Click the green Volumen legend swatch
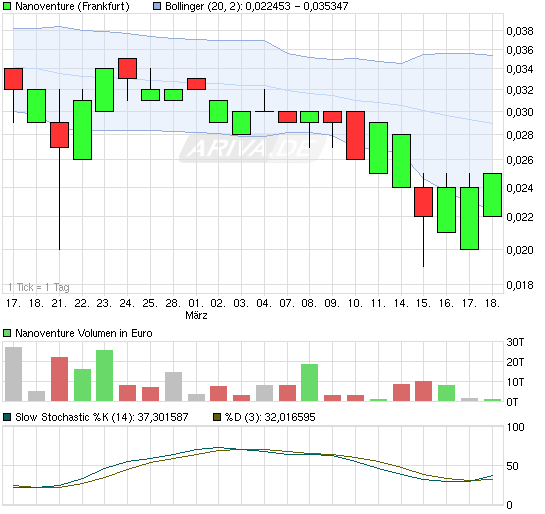This screenshot has height=514, width=545. (x=7, y=333)
